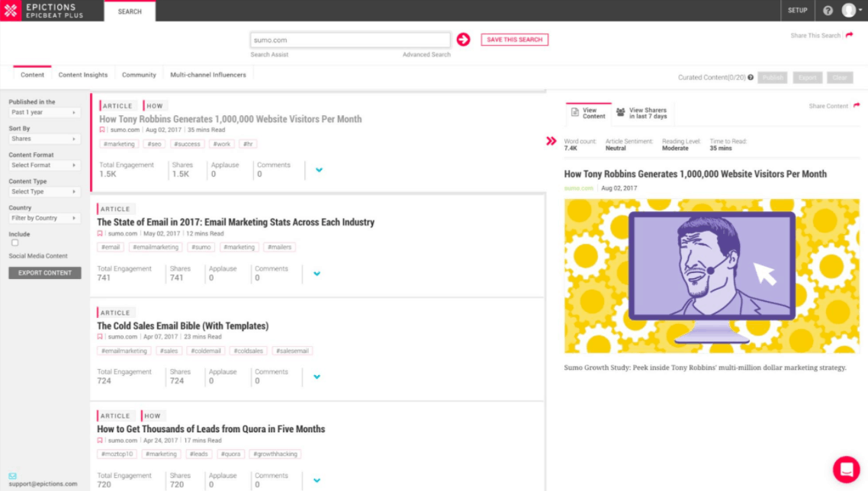Click the Share This Search arrow icon
This screenshot has width=868, height=491.
tap(849, 35)
